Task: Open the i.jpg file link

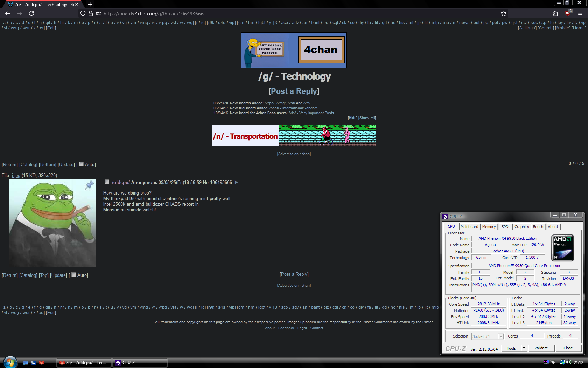Action: (x=16, y=175)
